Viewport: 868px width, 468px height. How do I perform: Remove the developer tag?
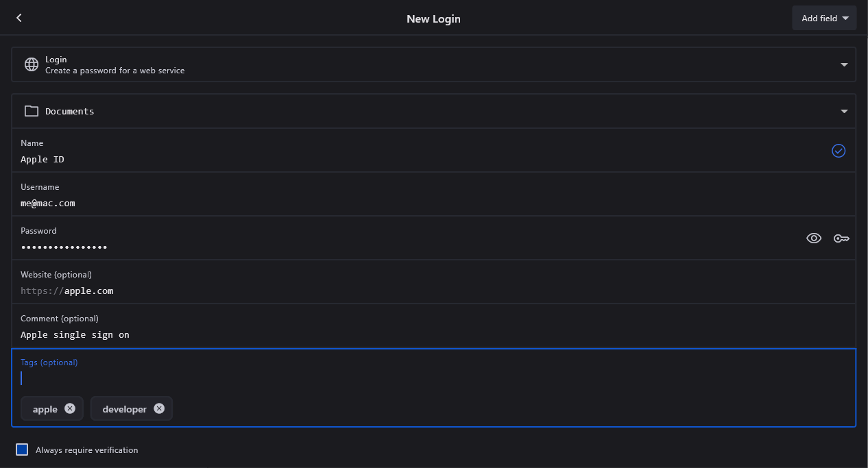(159, 408)
